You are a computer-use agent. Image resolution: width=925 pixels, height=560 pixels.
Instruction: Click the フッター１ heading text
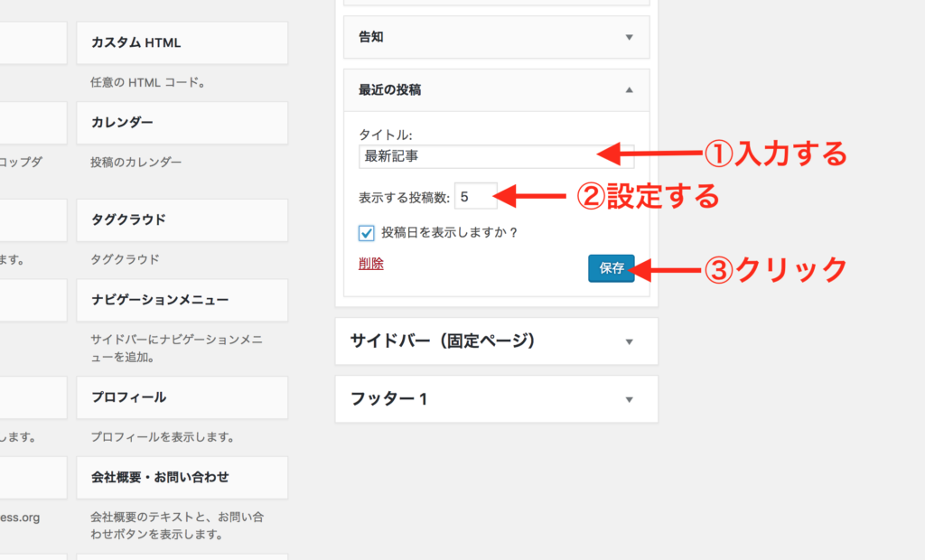tap(388, 399)
